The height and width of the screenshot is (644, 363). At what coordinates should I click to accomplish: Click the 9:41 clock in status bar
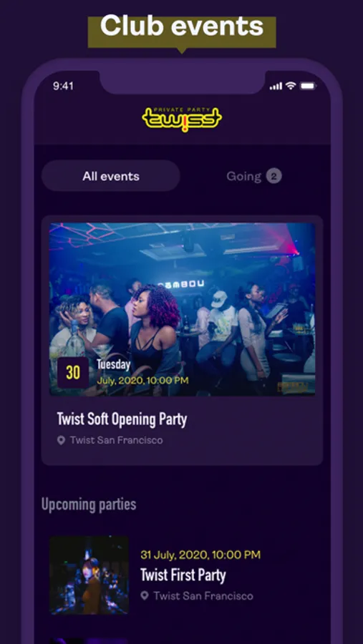coord(63,86)
